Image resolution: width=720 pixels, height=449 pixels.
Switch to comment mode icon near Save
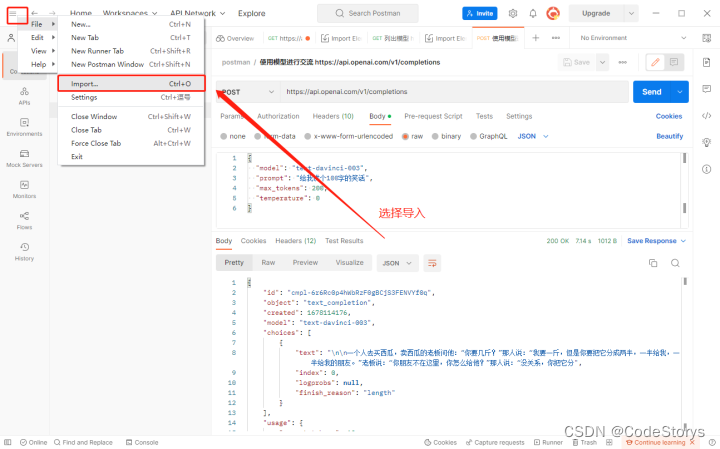[674, 62]
